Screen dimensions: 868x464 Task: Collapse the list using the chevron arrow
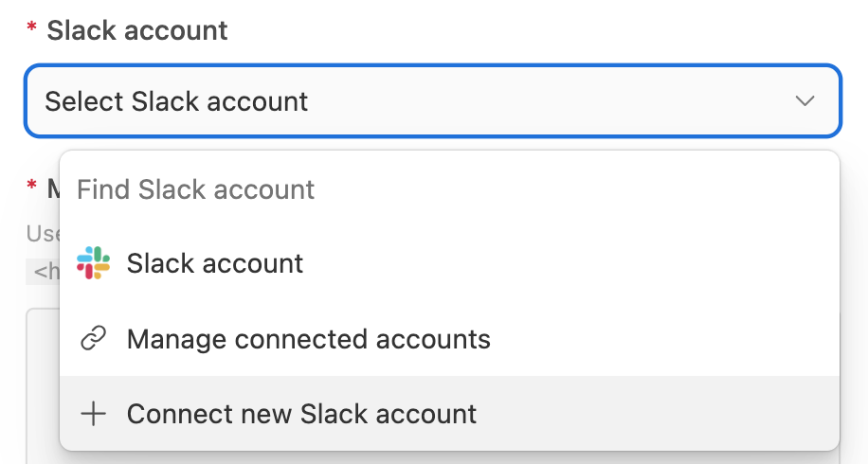pyautogui.click(x=805, y=100)
